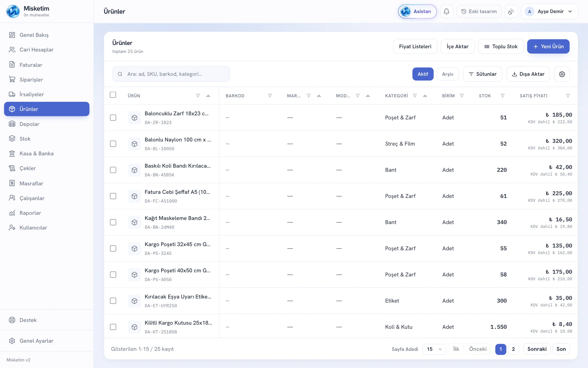Screen dimensions: 588x368
Task: Open the Sütunlar column chooser
Action: 482,74
